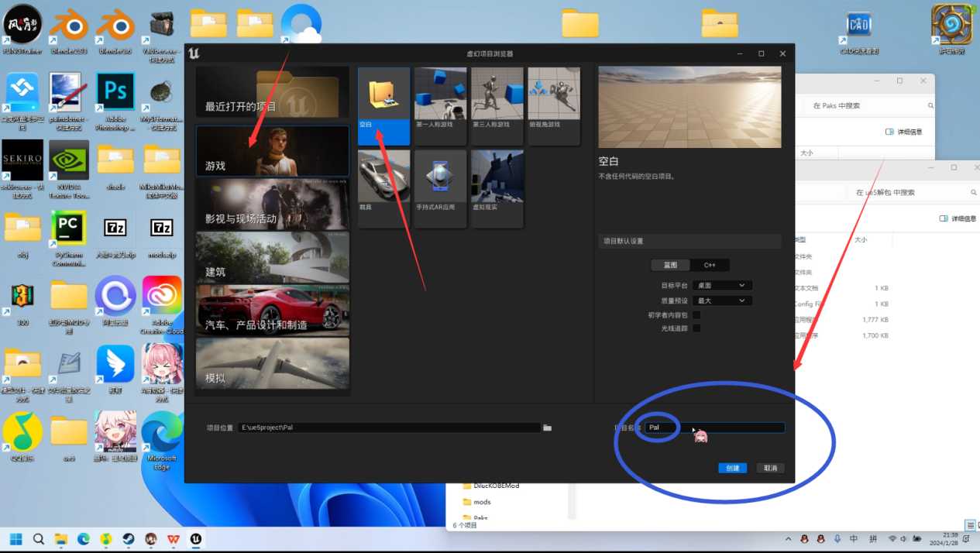Expand the 质量预设 quality preset dropdown
The image size is (980, 553).
point(721,301)
